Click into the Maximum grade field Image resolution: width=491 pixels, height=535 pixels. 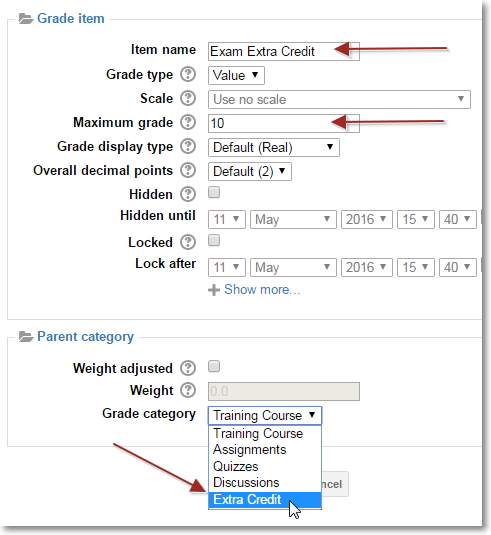(284, 123)
